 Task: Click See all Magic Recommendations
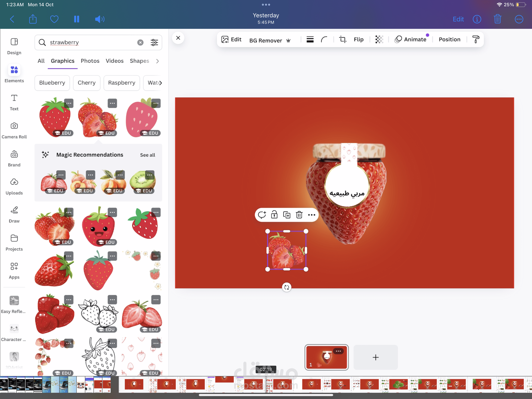point(147,155)
